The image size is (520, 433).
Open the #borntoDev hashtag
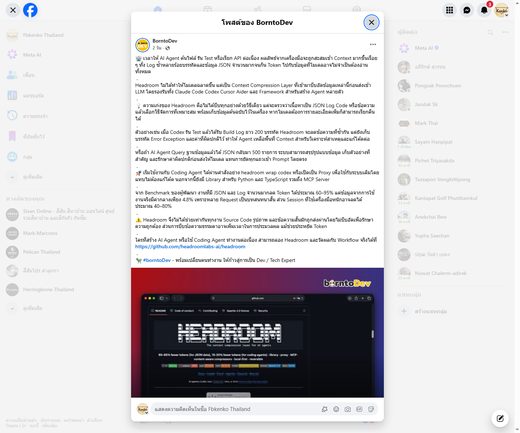click(157, 260)
